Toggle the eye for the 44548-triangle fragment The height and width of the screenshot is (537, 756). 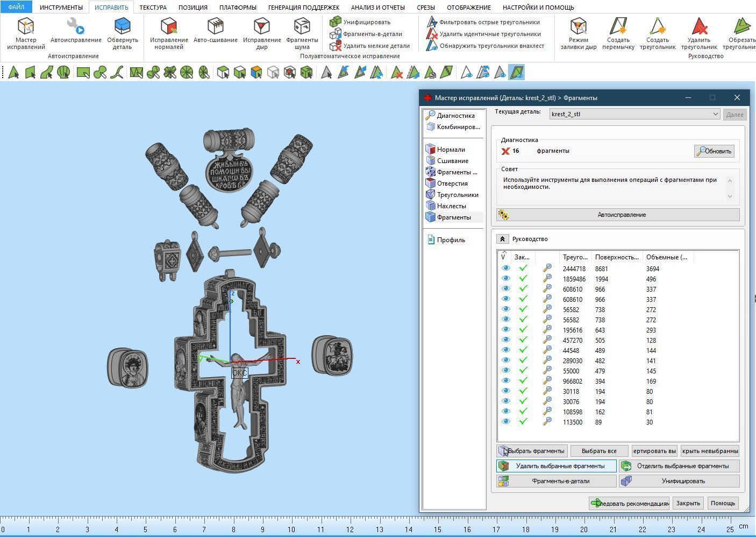pyautogui.click(x=505, y=350)
